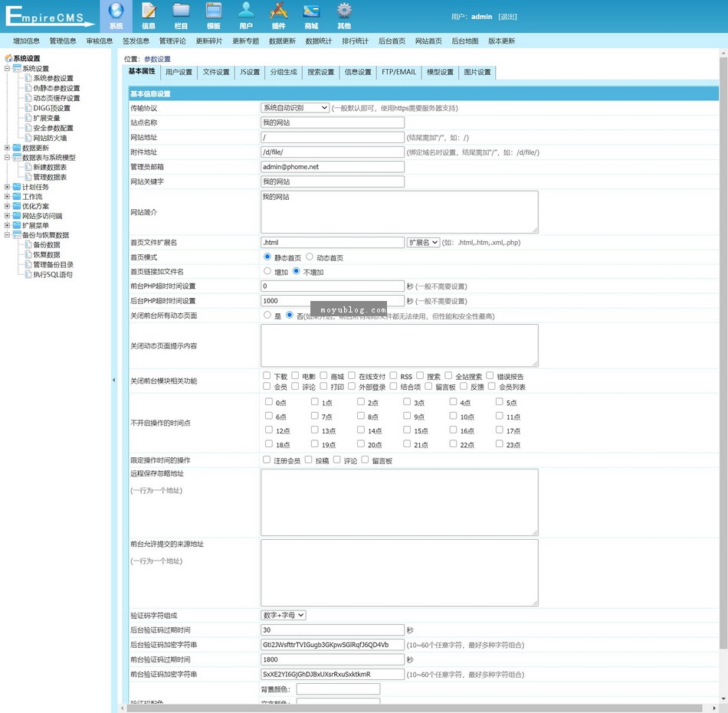Click the vertical scrollbar on the right
This screenshot has height=713, width=728.
[723, 352]
